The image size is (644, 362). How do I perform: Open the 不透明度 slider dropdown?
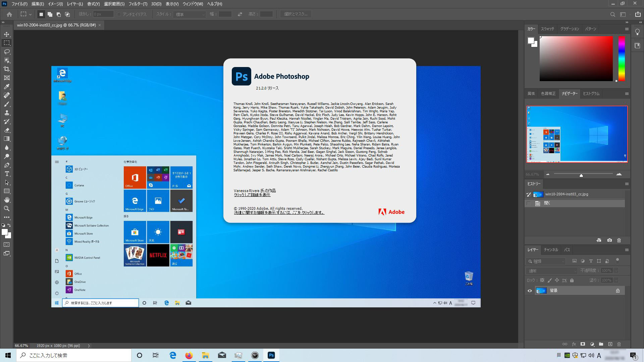[x=616, y=270]
